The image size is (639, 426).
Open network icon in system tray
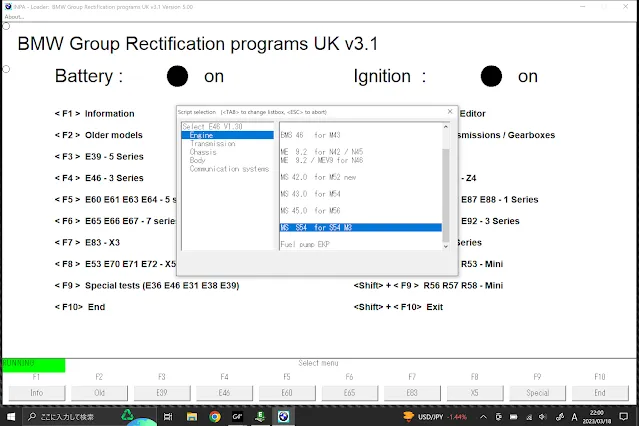[x=529, y=417]
